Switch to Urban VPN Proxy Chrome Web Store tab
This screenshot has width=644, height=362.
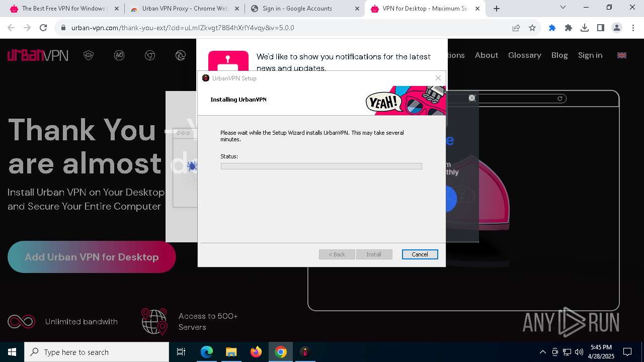click(185, 9)
